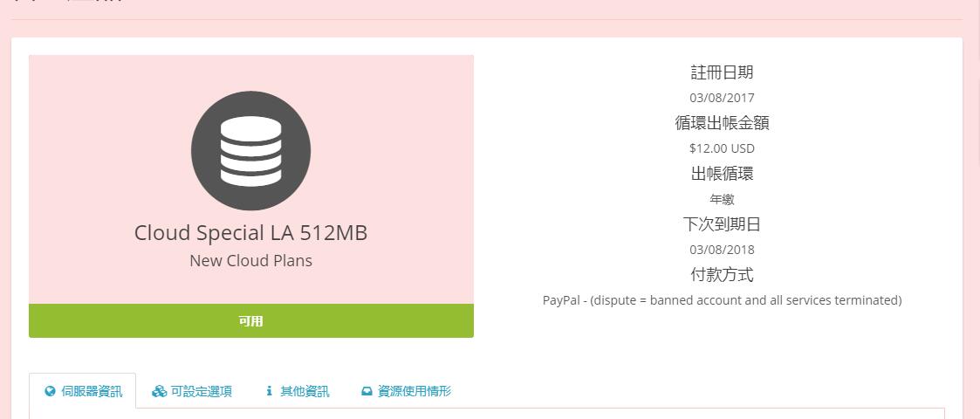This screenshot has width=980, height=419.
Task: Click the 03/08/2018 next due date
Action: coord(722,250)
